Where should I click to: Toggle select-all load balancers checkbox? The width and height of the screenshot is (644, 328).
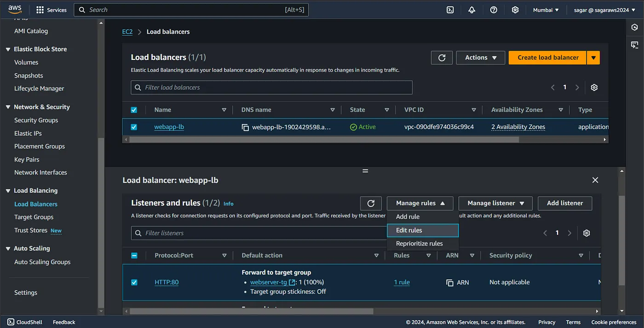(x=134, y=110)
